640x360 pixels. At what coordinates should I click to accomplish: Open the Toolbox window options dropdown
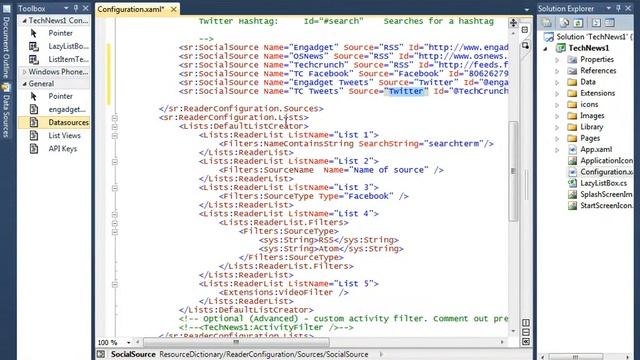click(66, 8)
